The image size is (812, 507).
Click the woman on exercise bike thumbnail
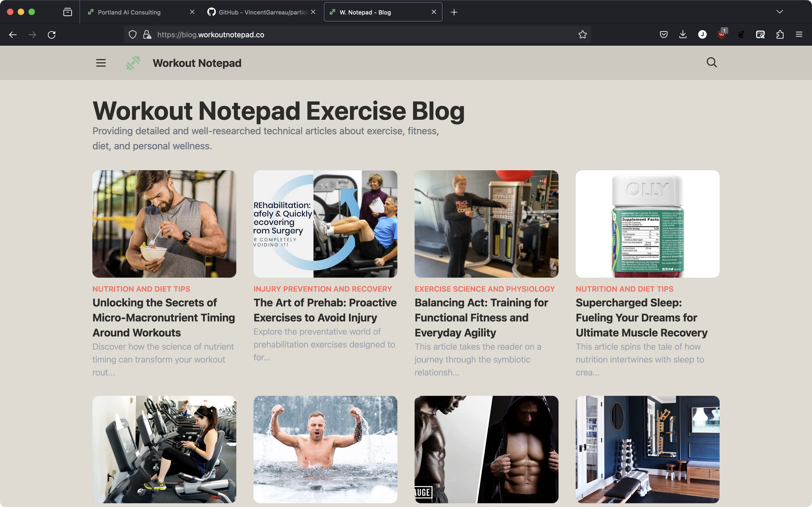point(164,449)
